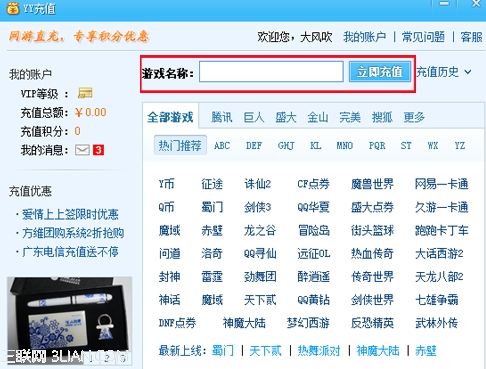Select 久游一卡通
The height and width of the screenshot is (369, 486).
pyautogui.click(x=442, y=207)
